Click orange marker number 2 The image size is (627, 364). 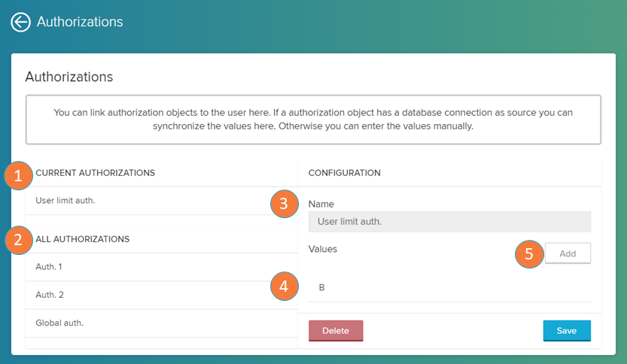[18, 241]
